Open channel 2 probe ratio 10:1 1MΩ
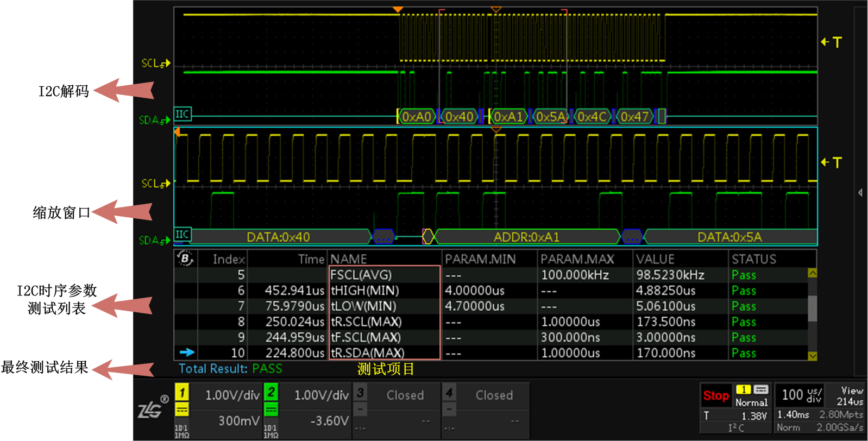868x441 pixels. coord(271,431)
